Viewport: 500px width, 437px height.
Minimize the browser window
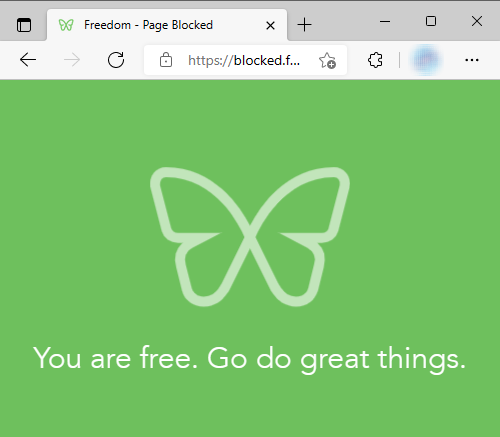(385, 22)
